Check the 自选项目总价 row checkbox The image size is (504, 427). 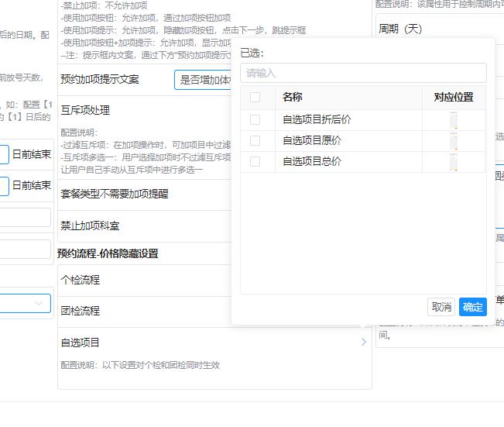255,162
